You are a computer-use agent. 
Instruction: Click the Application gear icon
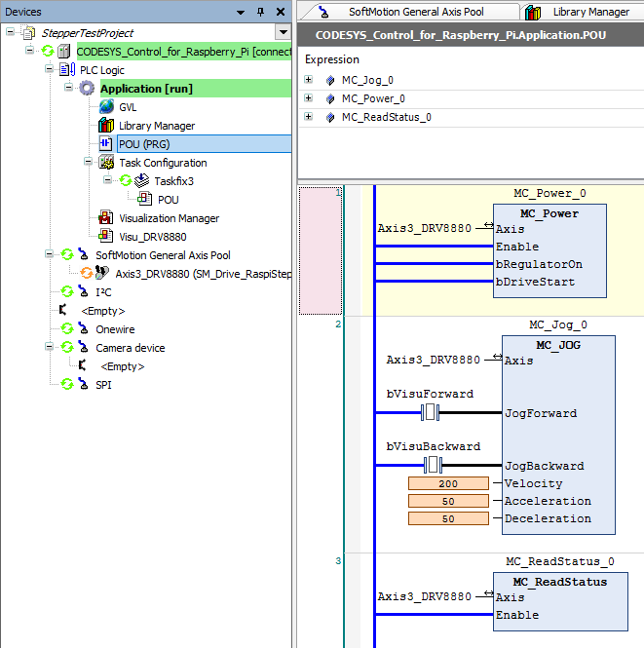coord(88,89)
